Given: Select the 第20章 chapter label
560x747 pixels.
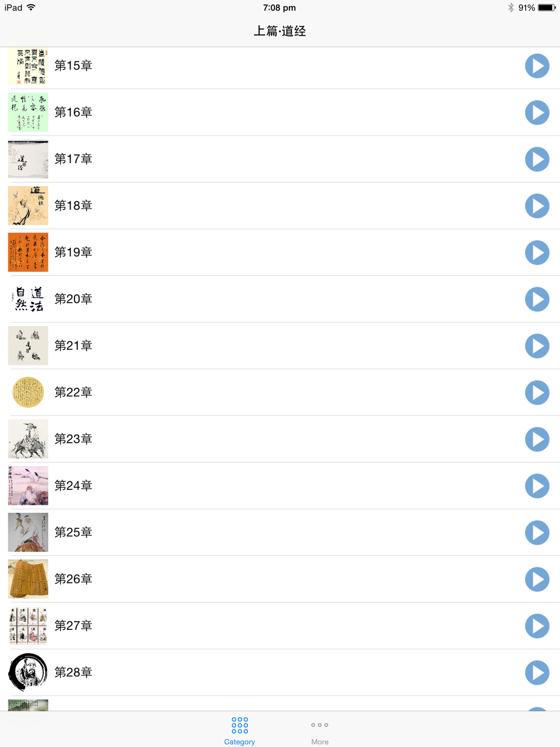Looking at the screenshot, I should 73,299.
